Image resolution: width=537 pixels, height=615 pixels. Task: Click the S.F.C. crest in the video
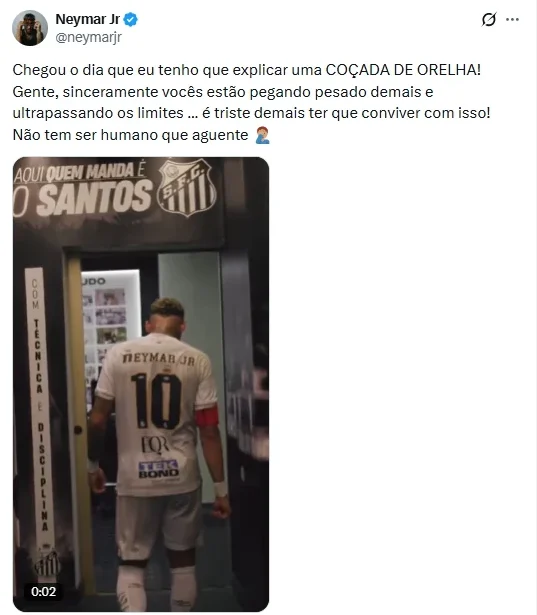click(187, 187)
